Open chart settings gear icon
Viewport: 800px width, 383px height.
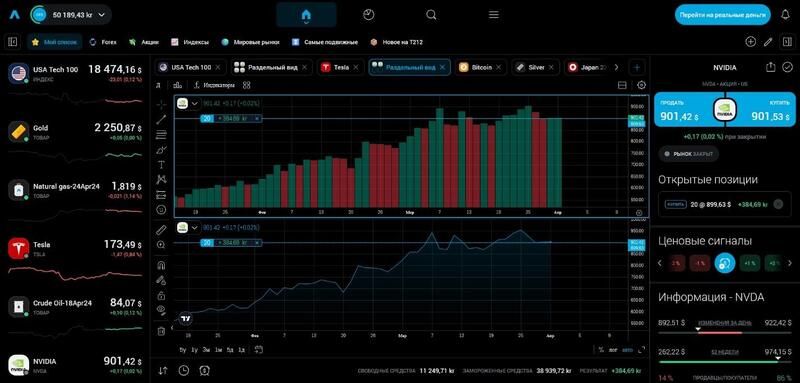pyautogui.click(x=641, y=85)
